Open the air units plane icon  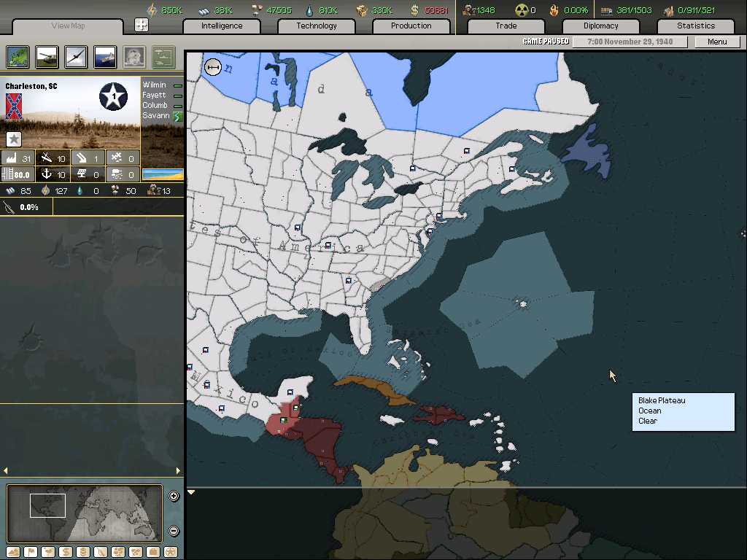point(76,57)
